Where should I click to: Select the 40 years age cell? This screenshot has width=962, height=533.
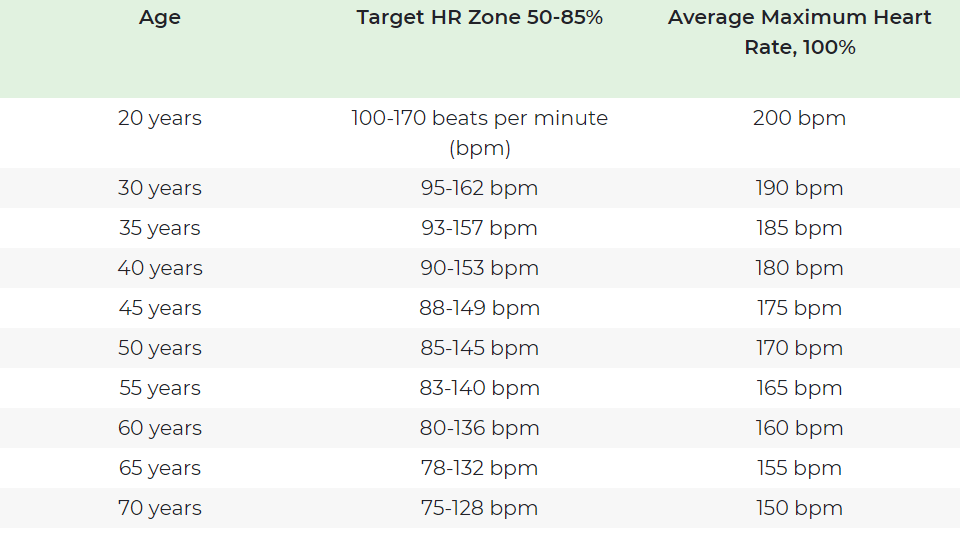click(160, 268)
